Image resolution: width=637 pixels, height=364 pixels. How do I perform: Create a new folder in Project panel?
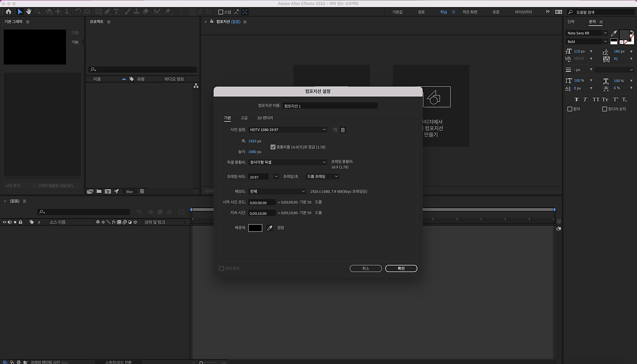click(x=99, y=191)
